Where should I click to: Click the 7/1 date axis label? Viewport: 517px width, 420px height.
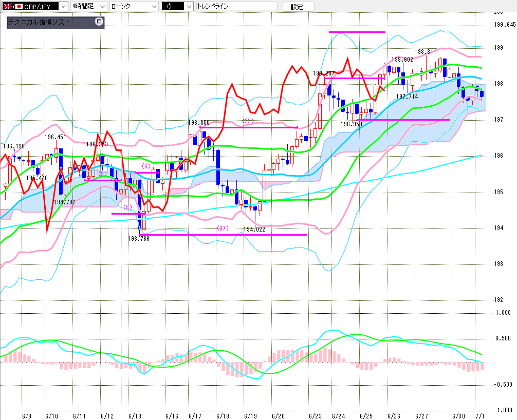pos(480,416)
